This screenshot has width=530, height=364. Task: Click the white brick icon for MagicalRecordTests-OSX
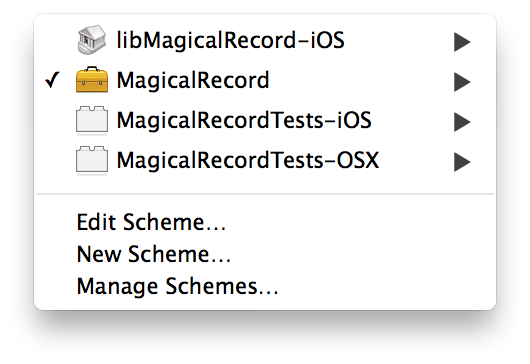coord(92,160)
